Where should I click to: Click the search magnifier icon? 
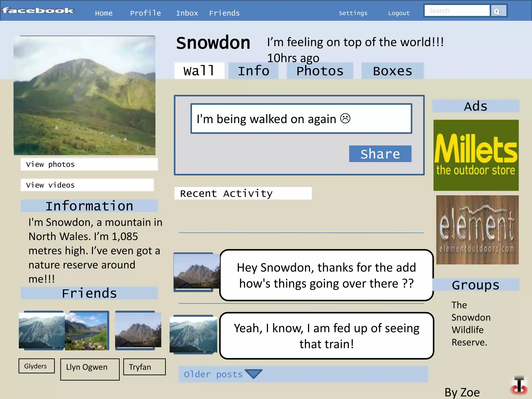[497, 11]
